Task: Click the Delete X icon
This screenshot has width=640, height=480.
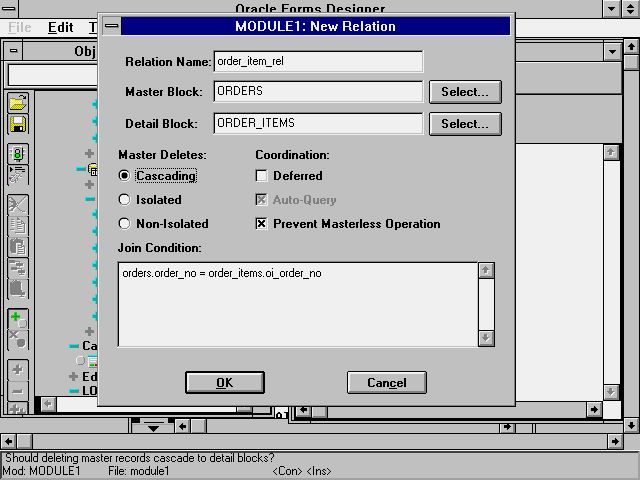Action: pyautogui.click(x=18, y=341)
